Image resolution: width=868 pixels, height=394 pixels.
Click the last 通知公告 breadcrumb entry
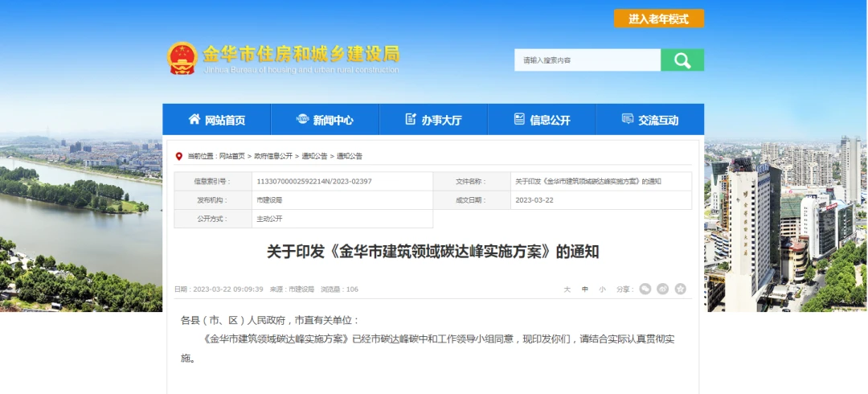coord(349,156)
